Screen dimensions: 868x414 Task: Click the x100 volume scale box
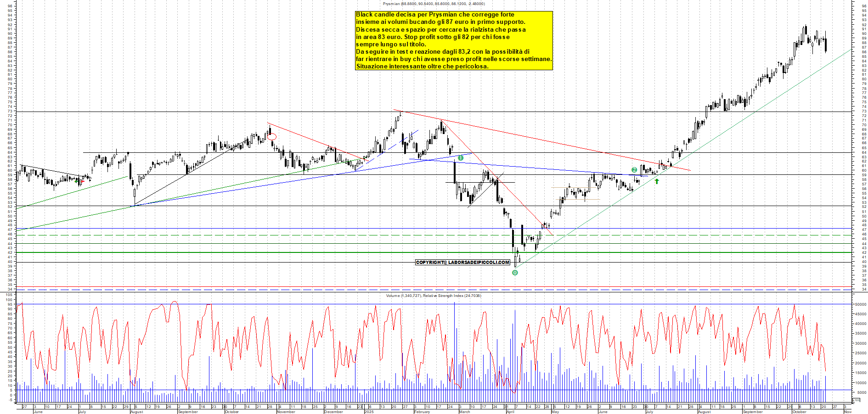pos(856,400)
